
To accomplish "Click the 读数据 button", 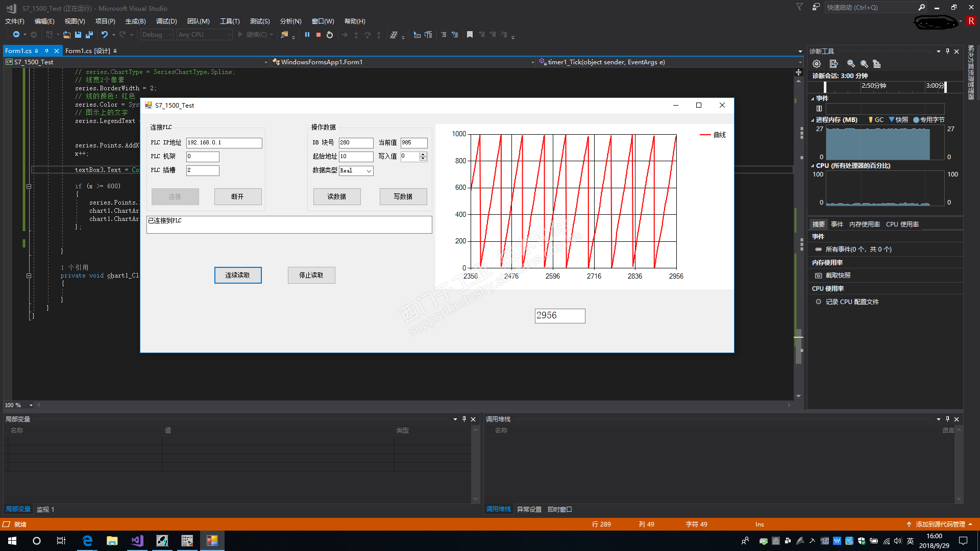I will click(x=337, y=196).
